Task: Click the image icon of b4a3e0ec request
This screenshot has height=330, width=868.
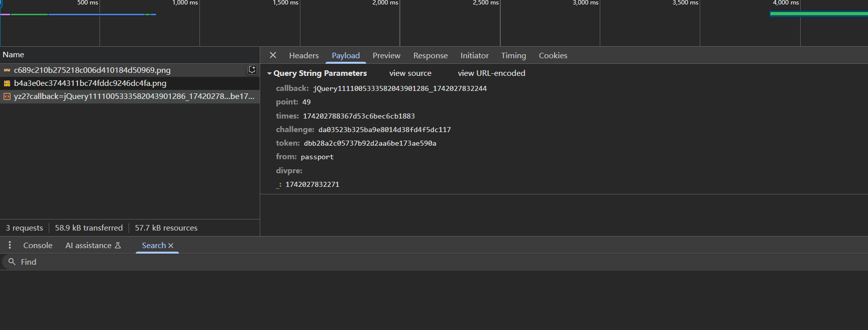Action: [7, 83]
